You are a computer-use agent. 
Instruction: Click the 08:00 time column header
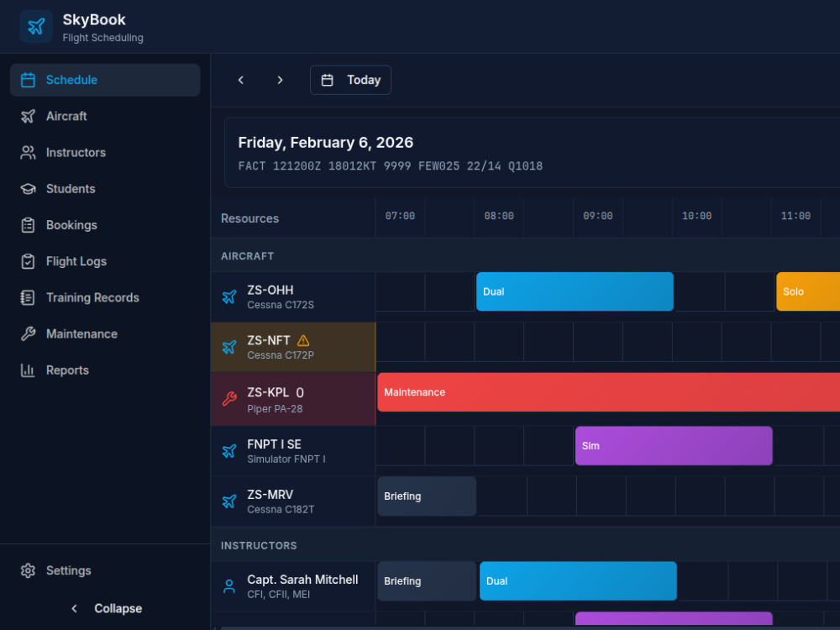coord(499,216)
